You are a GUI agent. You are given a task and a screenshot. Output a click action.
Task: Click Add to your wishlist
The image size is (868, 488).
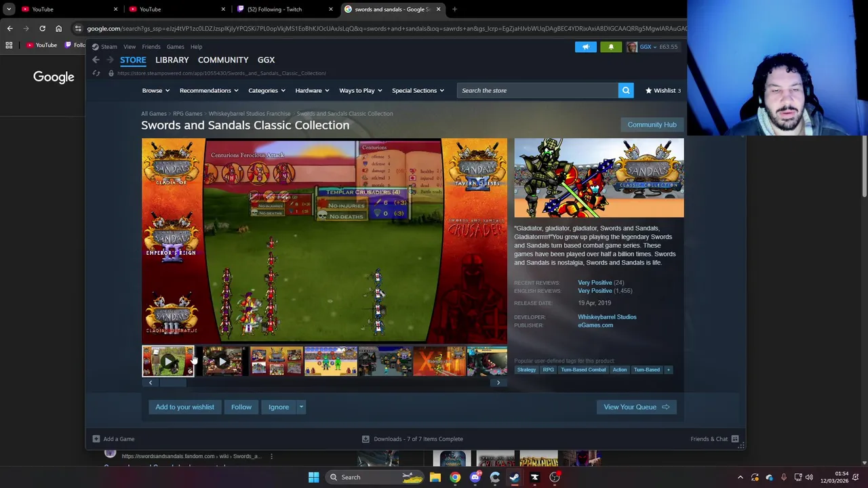click(184, 407)
